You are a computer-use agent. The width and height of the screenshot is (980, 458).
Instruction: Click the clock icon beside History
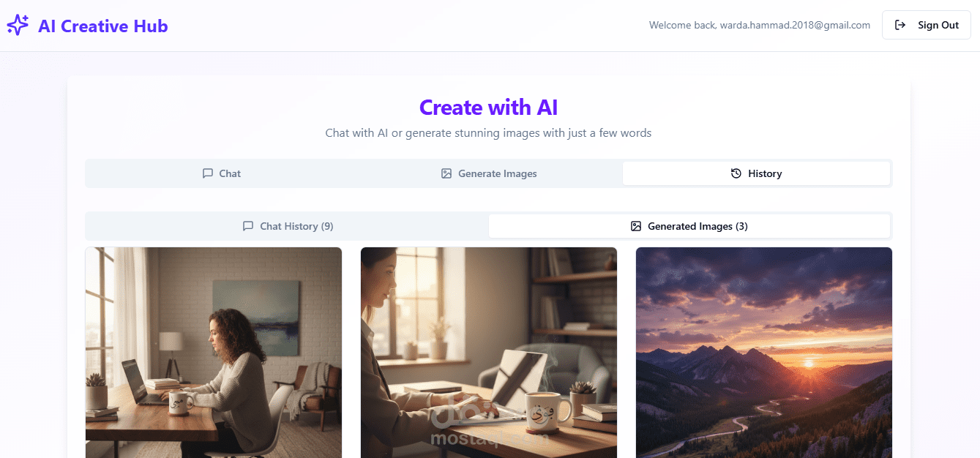736,173
